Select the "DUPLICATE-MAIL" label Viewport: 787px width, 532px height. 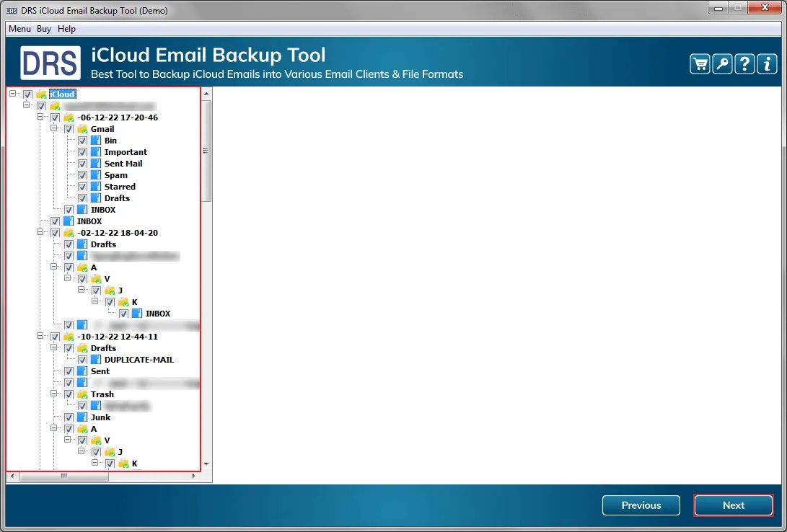pyautogui.click(x=139, y=360)
